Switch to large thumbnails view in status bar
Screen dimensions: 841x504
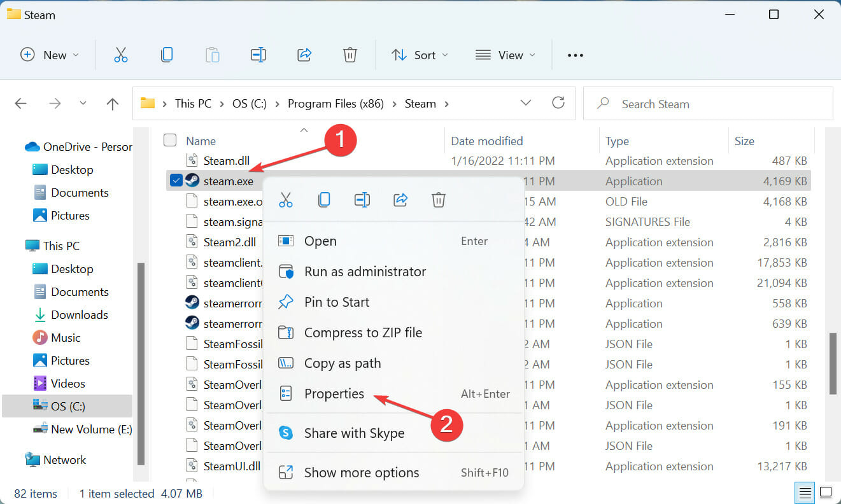[x=826, y=493]
